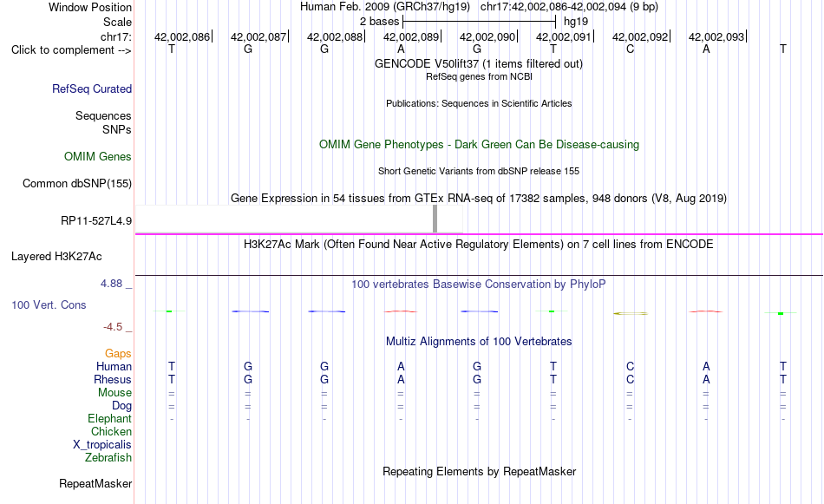Screen dimensions: 824x504
Task: Click the SNPs publications track label
Action: pos(117,129)
